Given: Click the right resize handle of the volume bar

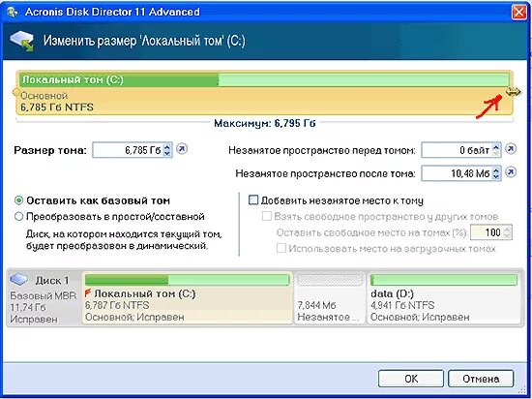Looking at the screenshot, I should click(x=513, y=92).
